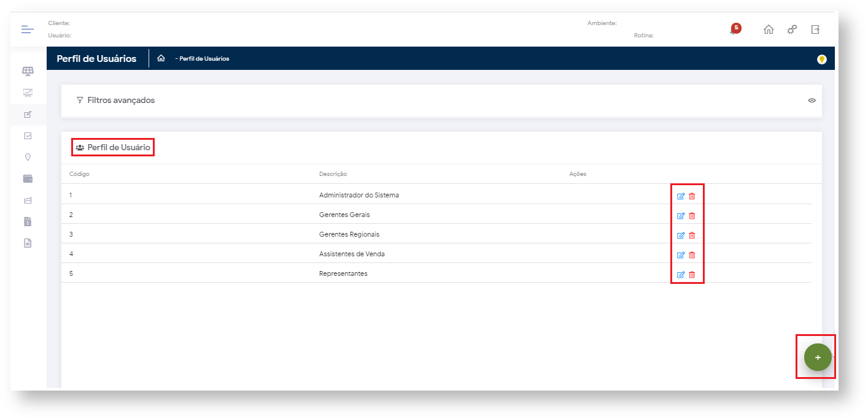Click the logout exit icon
The image size is (868, 420).
pos(815,29)
